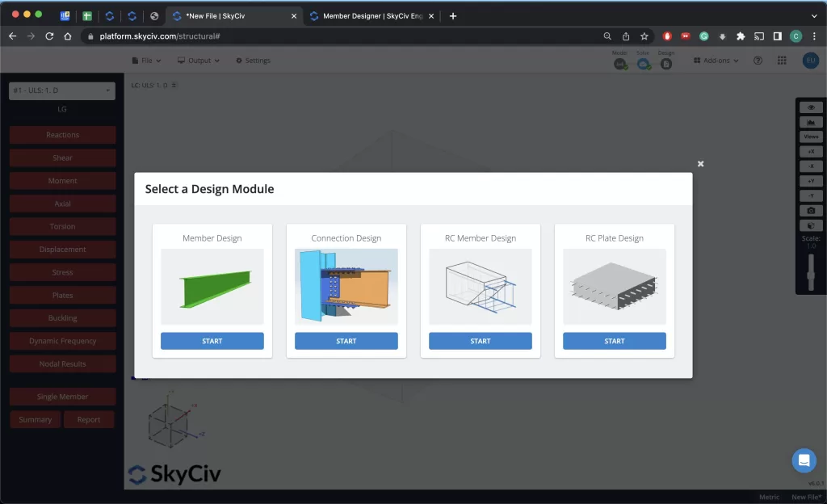This screenshot has width=827, height=504.
Task: Bookmark this page with the star icon
Action: coord(644,36)
